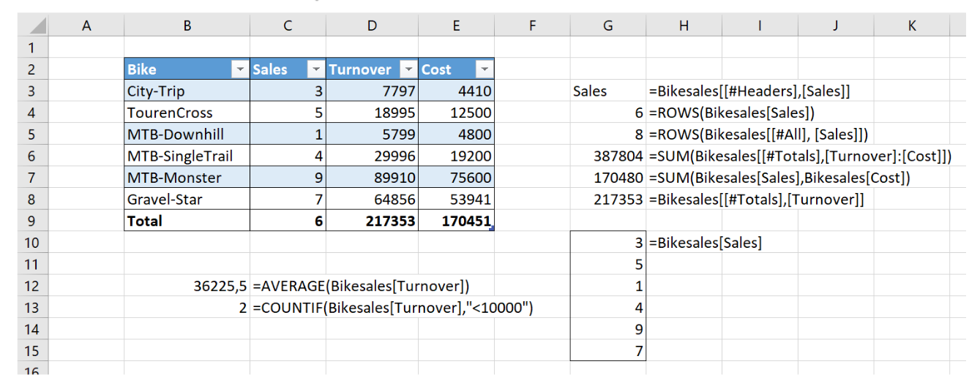The image size is (980, 386).
Task: Select the value 9 in cell G14
Action: (608, 329)
